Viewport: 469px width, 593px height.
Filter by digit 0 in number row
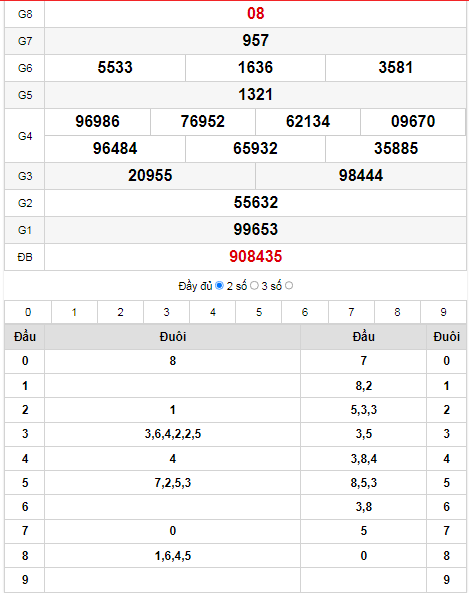tap(28, 312)
